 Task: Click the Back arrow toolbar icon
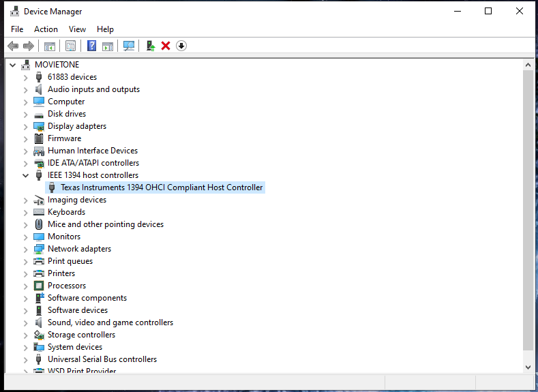click(12, 46)
